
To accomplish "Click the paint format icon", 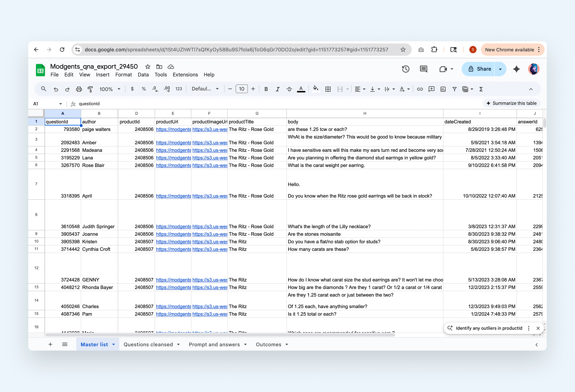I will [90, 89].
